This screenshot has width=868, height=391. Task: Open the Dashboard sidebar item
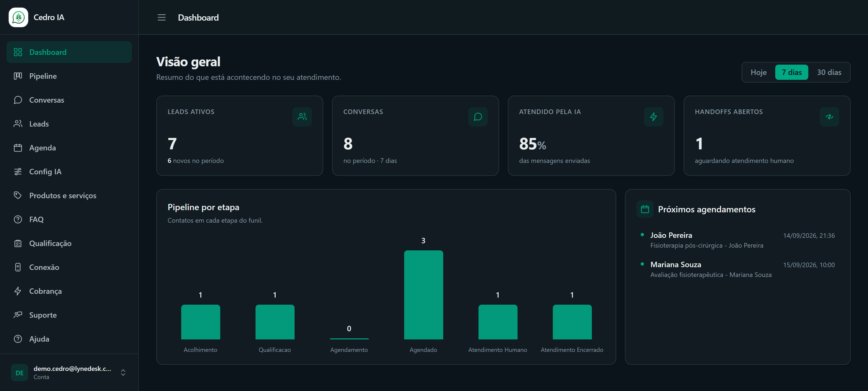(69, 52)
